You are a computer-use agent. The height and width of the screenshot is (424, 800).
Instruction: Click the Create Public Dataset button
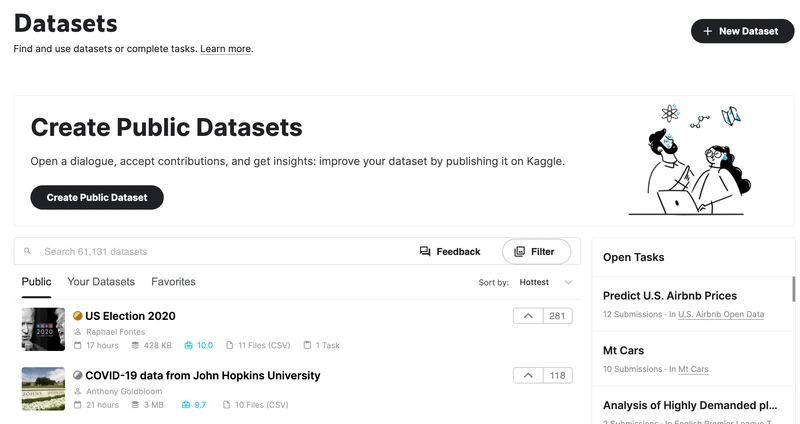[97, 198]
